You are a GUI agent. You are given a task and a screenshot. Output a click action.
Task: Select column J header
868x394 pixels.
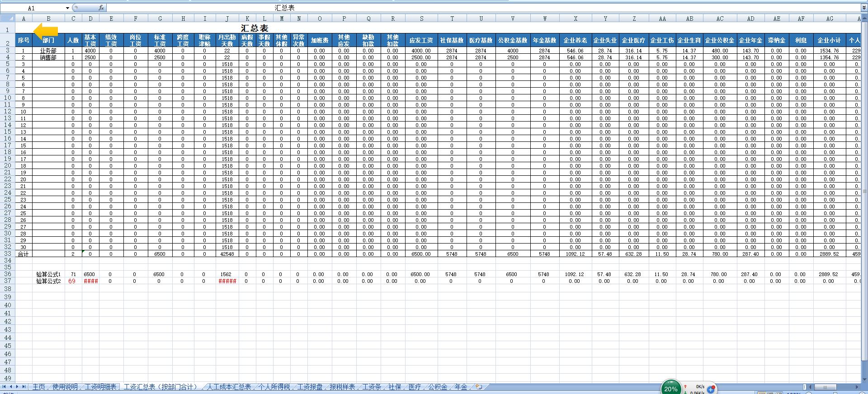click(227, 19)
